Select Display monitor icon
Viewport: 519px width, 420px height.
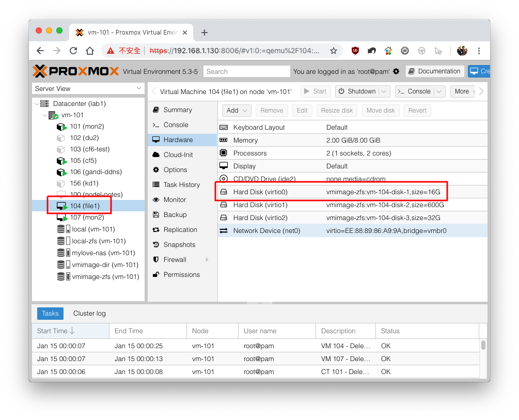(224, 166)
